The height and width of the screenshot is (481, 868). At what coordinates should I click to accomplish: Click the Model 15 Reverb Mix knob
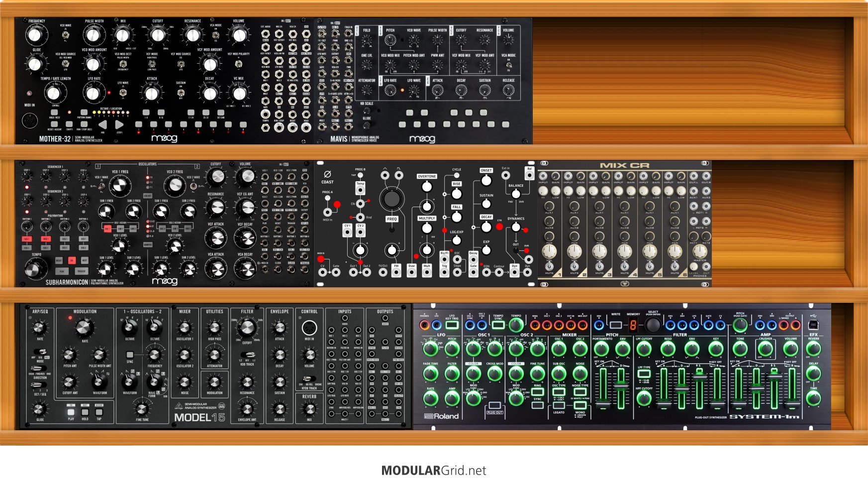(x=309, y=409)
